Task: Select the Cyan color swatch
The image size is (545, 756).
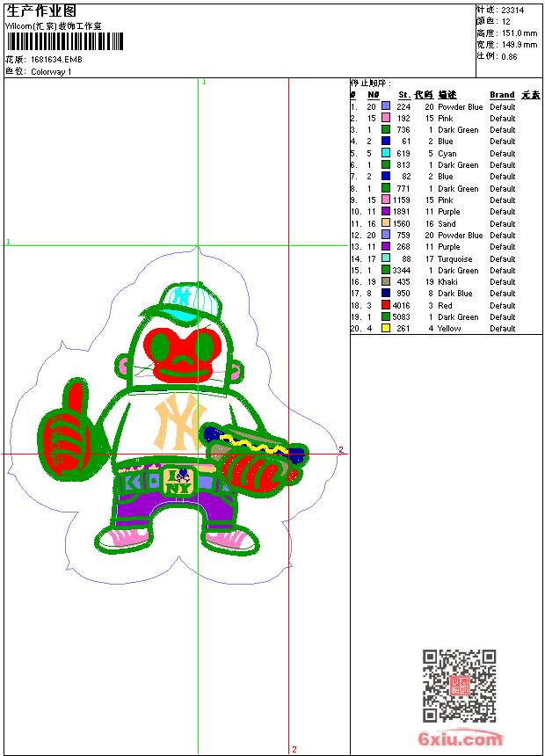Action: (x=386, y=153)
